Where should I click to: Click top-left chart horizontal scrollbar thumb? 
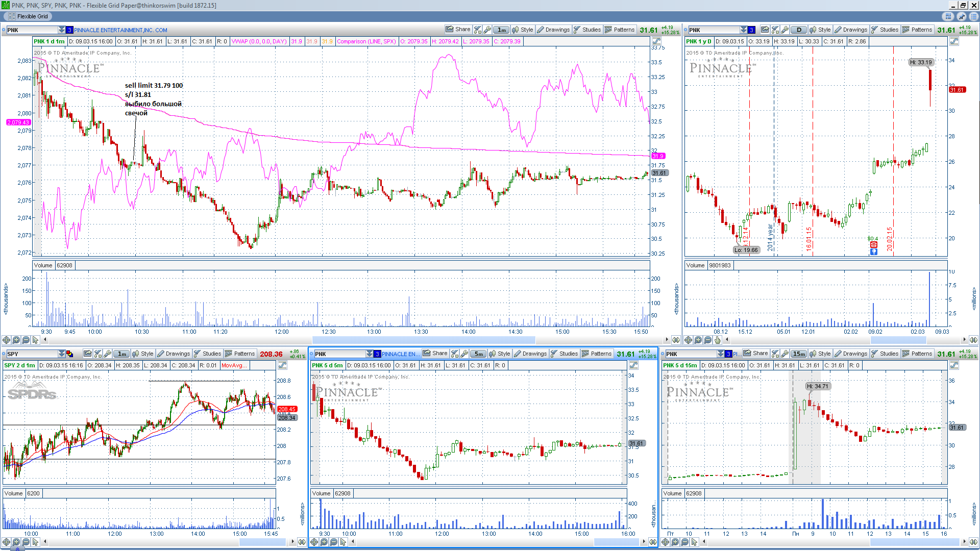point(424,340)
